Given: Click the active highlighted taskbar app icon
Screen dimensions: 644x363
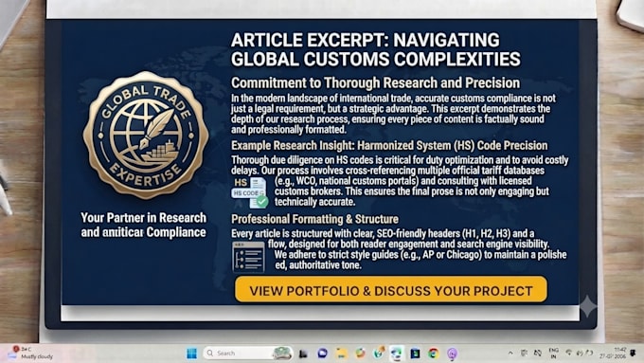Looking at the screenshot, I should 396,354.
